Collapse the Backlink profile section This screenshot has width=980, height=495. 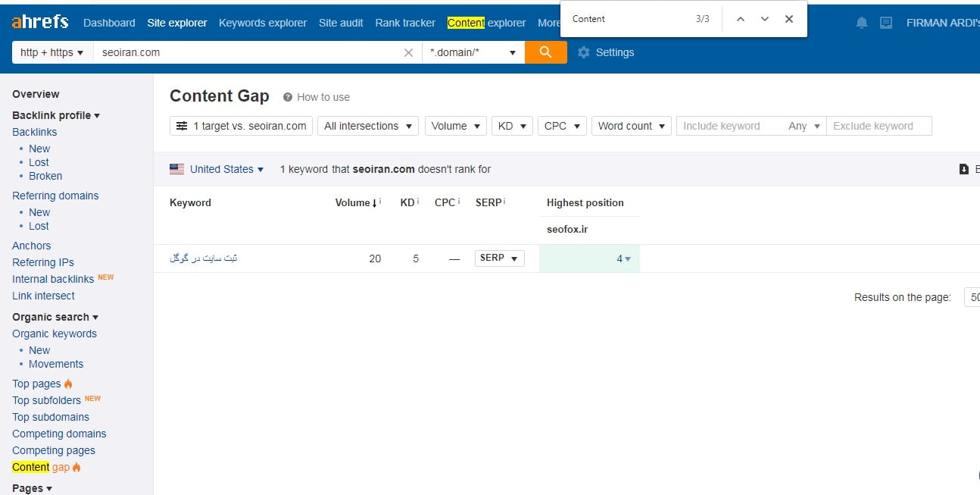(x=56, y=115)
